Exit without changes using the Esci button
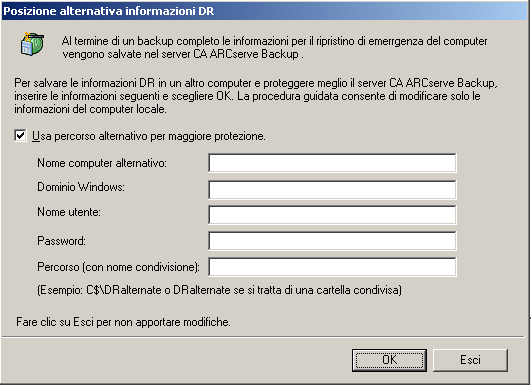Viewport: 531px width, 385px height. coord(470,360)
